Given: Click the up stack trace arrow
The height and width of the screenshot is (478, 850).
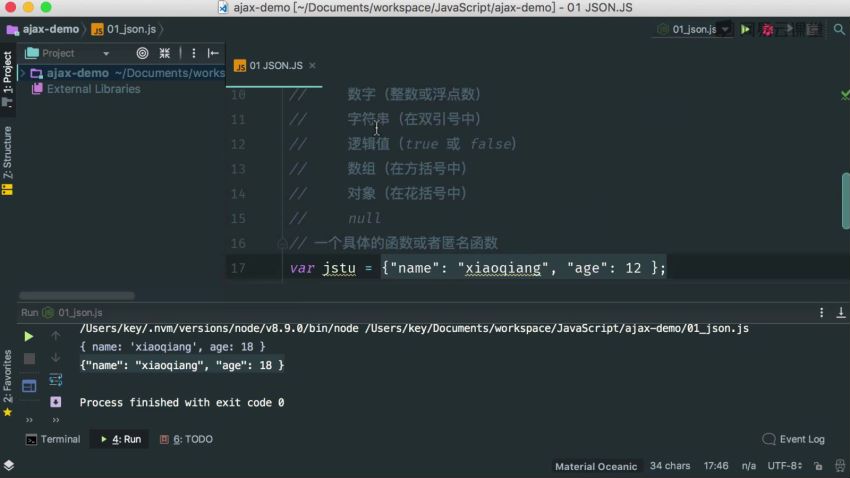Looking at the screenshot, I should 55,337.
